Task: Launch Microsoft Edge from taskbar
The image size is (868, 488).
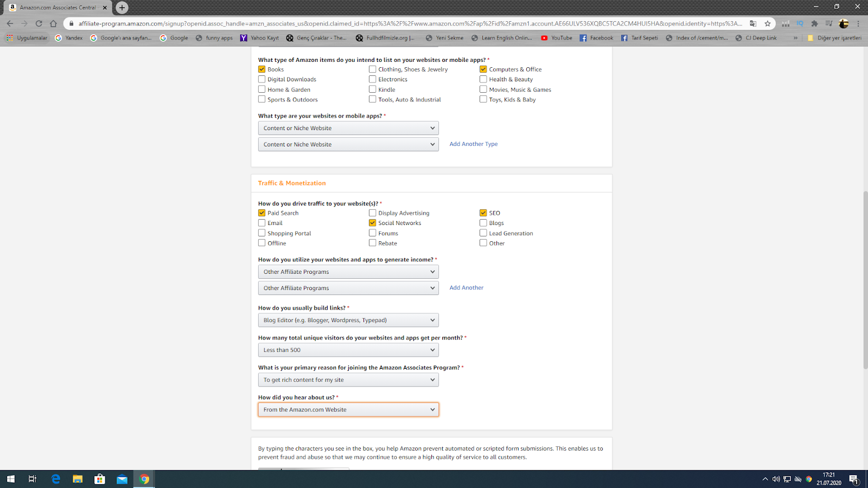Action: coord(55,479)
